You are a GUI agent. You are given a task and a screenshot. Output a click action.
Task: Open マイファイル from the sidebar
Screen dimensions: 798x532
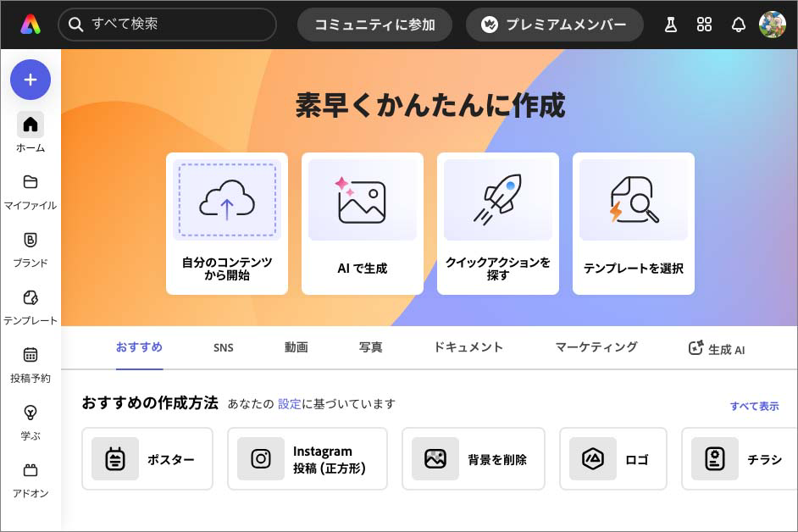point(30,182)
